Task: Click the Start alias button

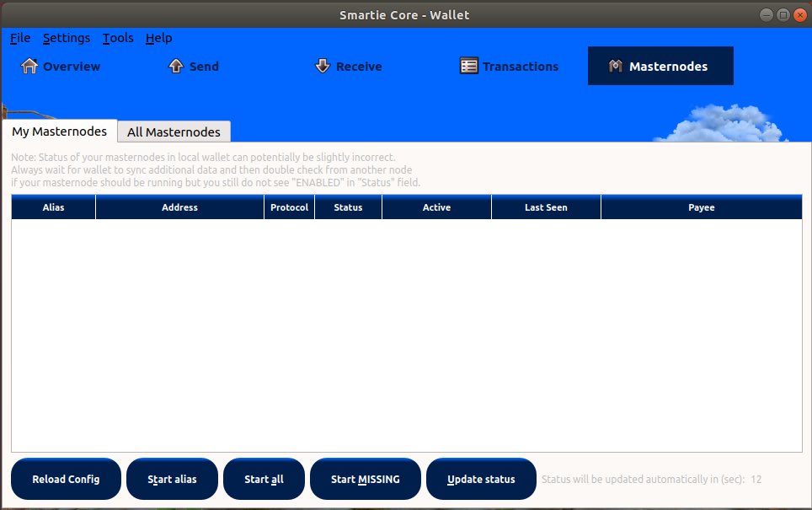Action: [x=172, y=479]
